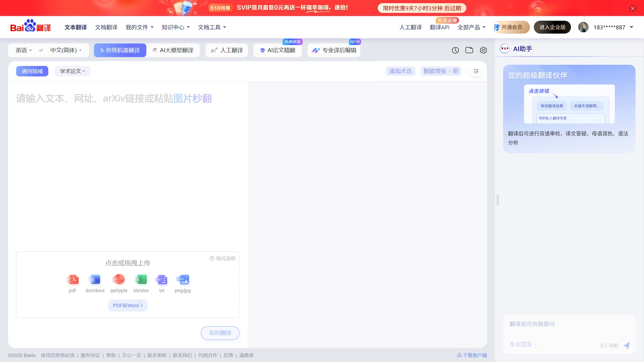Click the png/jpg upload icon
644x362 pixels.
(x=183, y=279)
